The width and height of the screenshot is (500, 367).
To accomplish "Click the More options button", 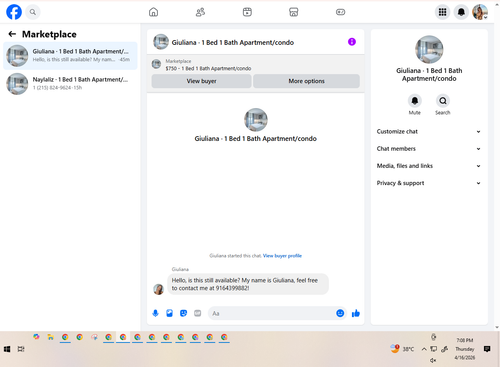I will tap(306, 81).
